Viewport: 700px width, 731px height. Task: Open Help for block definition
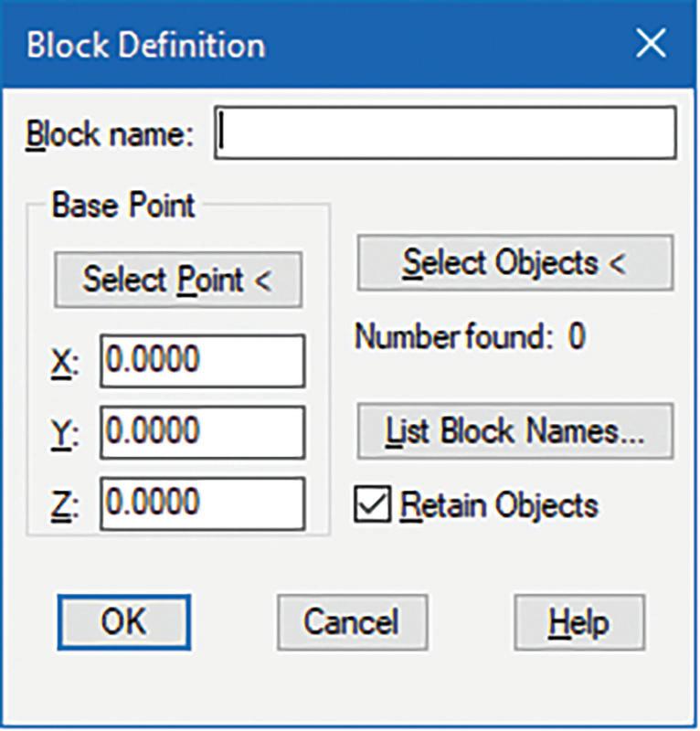point(579,623)
